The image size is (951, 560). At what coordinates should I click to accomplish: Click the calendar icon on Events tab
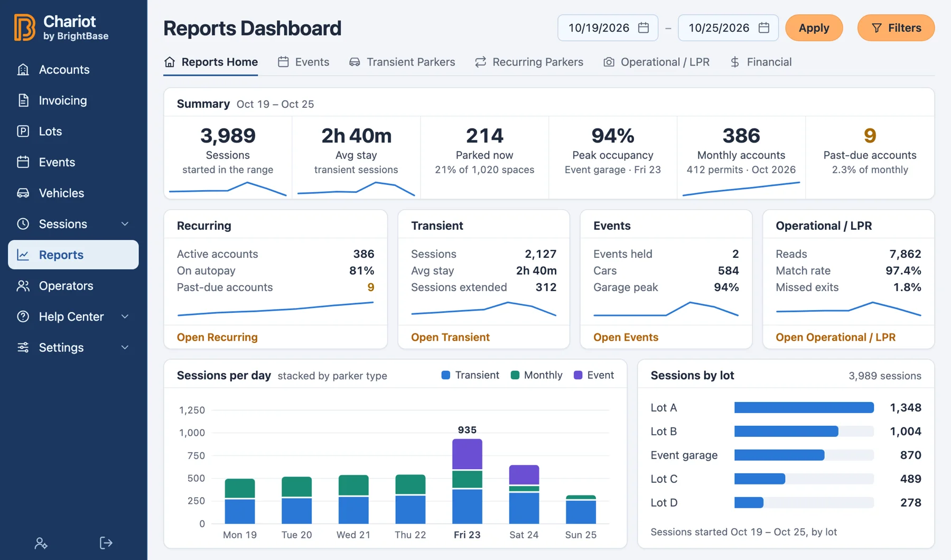click(283, 62)
